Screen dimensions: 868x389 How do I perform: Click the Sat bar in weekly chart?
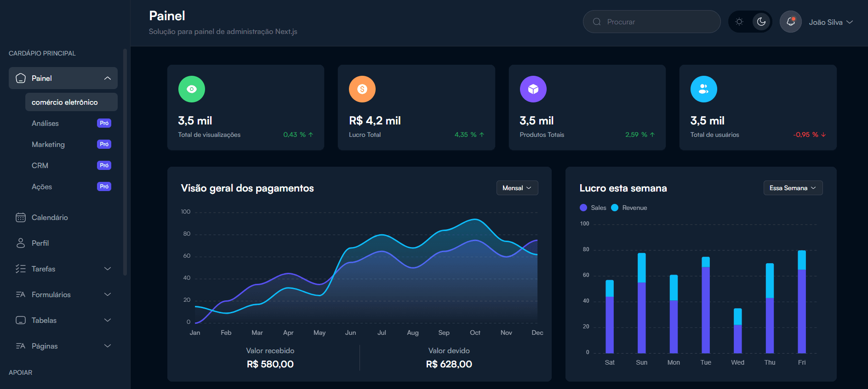610,316
